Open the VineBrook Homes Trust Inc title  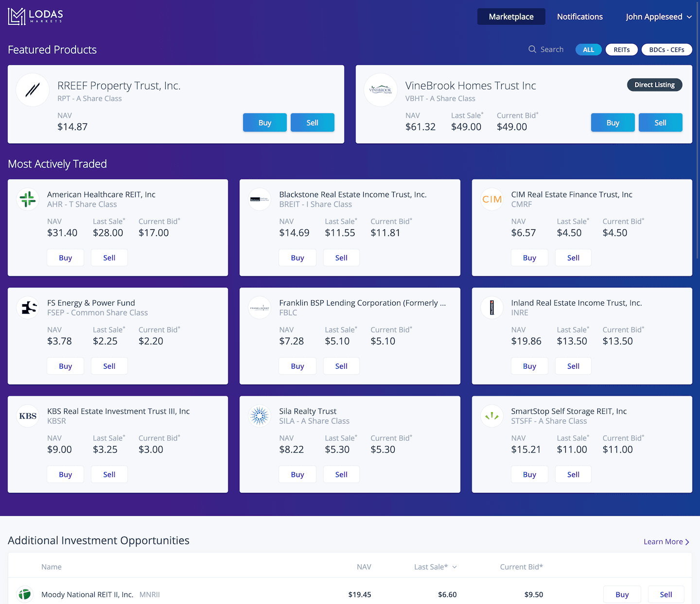471,86
